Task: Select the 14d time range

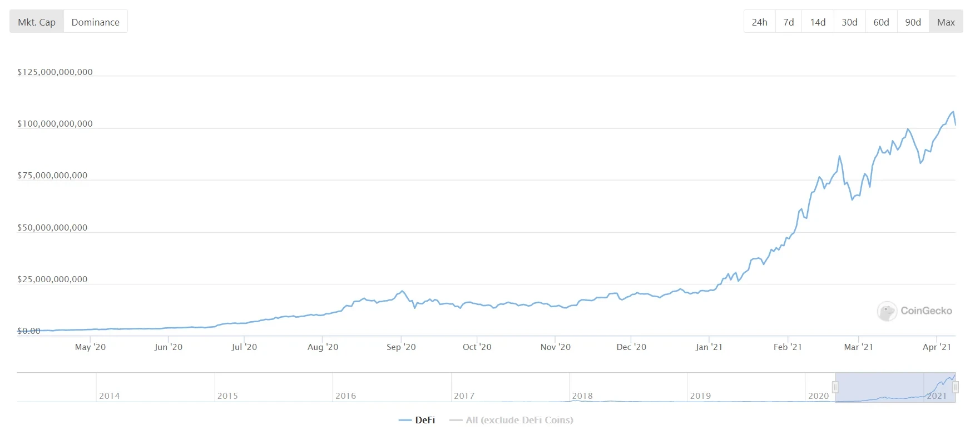Action: (818, 22)
